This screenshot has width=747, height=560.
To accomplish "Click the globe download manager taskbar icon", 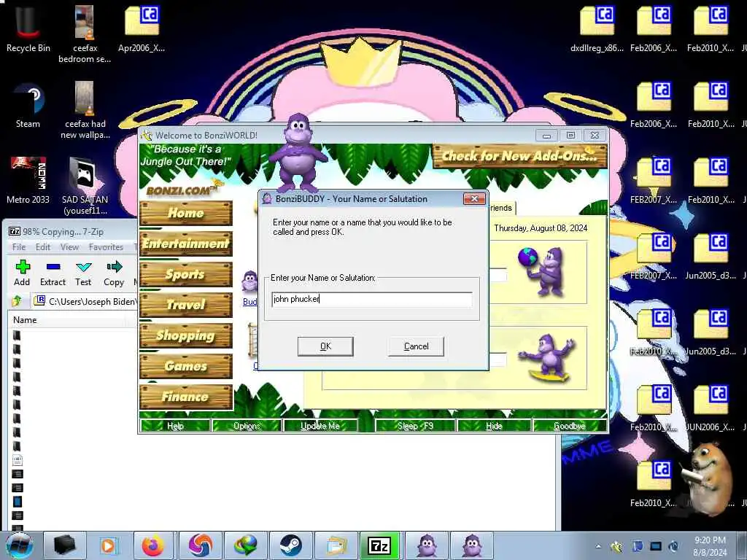I will (245, 545).
